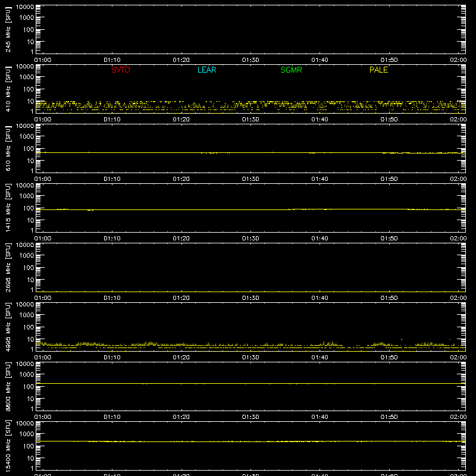The width and height of the screenshot is (476, 476).
Task: Click 01:50 time label below 410 MHz panel
Action: pos(389,120)
